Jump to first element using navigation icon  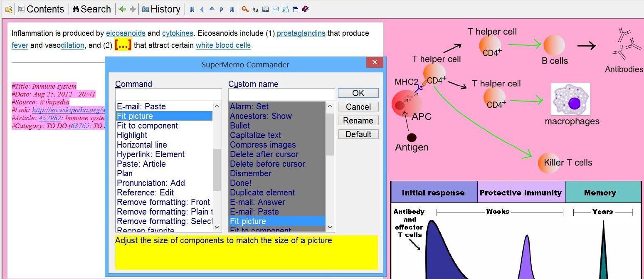(192, 9)
